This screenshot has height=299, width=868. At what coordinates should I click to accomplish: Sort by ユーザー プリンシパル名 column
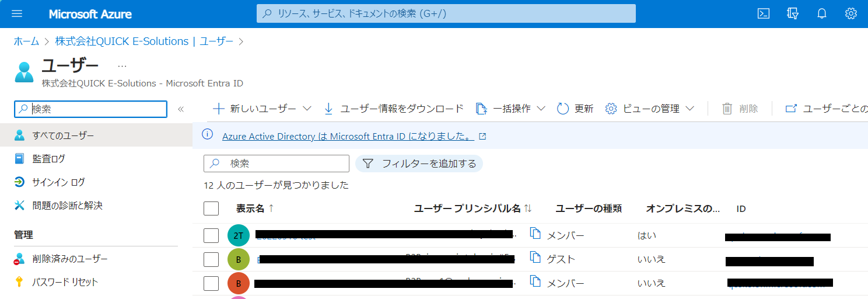click(x=473, y=208)
